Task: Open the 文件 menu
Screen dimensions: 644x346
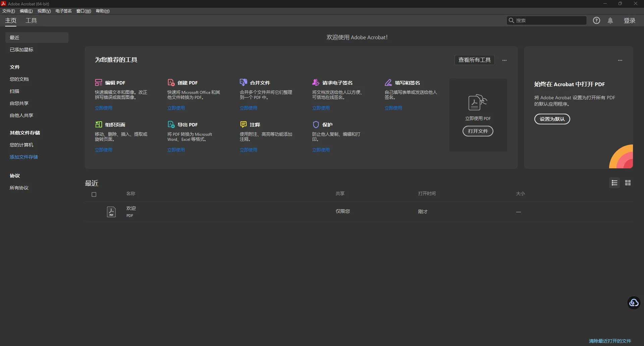Action: (9, 11)
